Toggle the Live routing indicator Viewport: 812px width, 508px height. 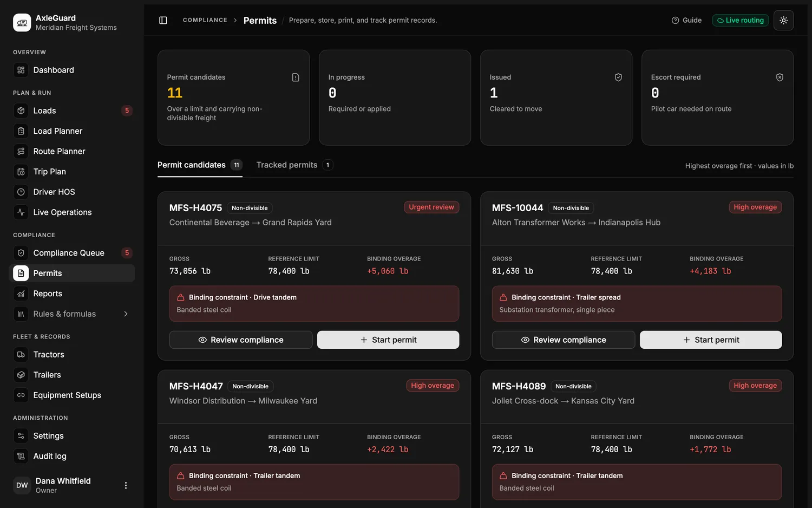(740, 20)
